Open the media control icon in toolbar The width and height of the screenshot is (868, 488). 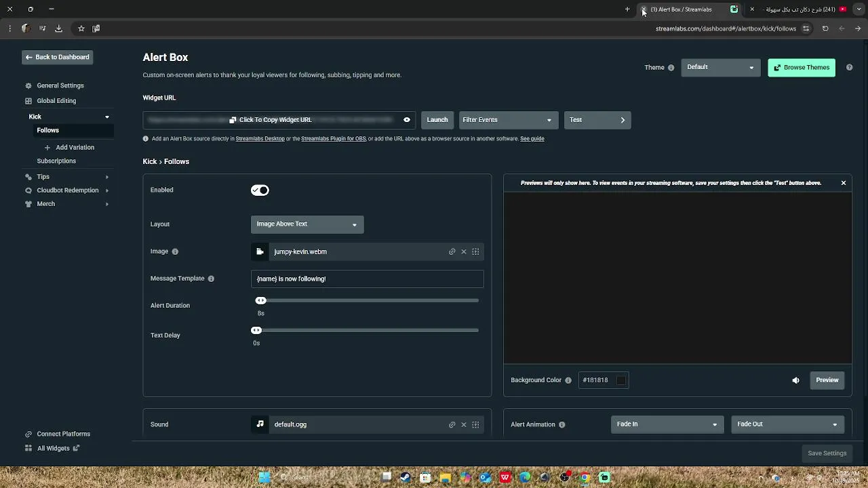[x=42, y=28]
